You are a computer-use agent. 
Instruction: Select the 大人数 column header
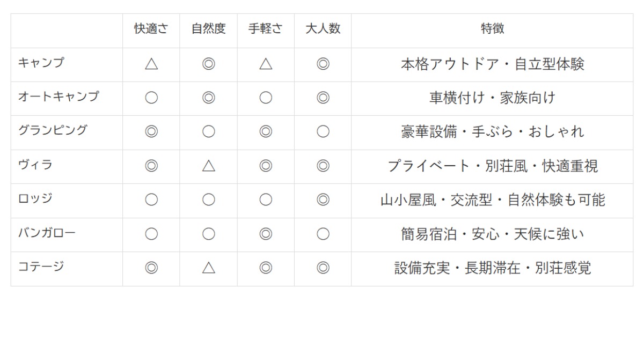pyautogui.click(x=323, y=29)
